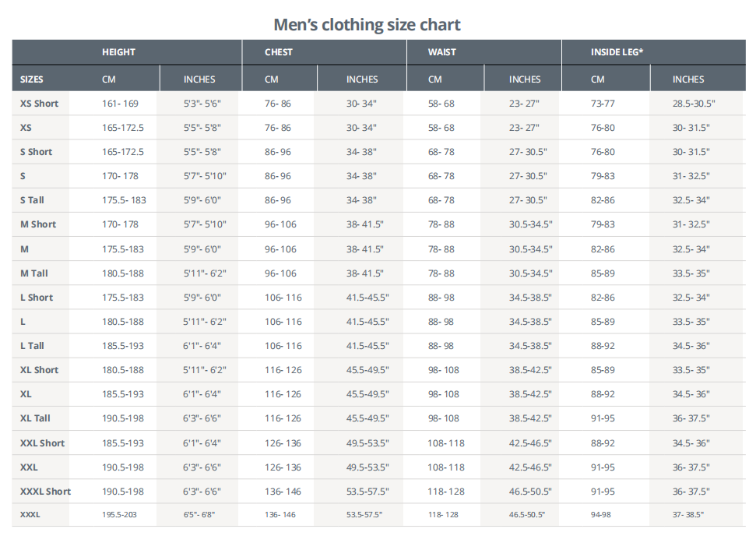Select the S Tall size row label
Viewport: 756px width, 550px height.
click(32, 200)
